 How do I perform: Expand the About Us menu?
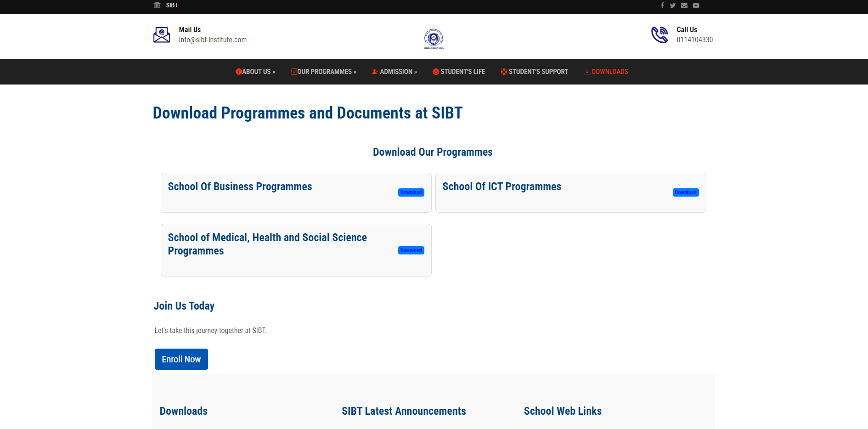click(x=255, y=72)
